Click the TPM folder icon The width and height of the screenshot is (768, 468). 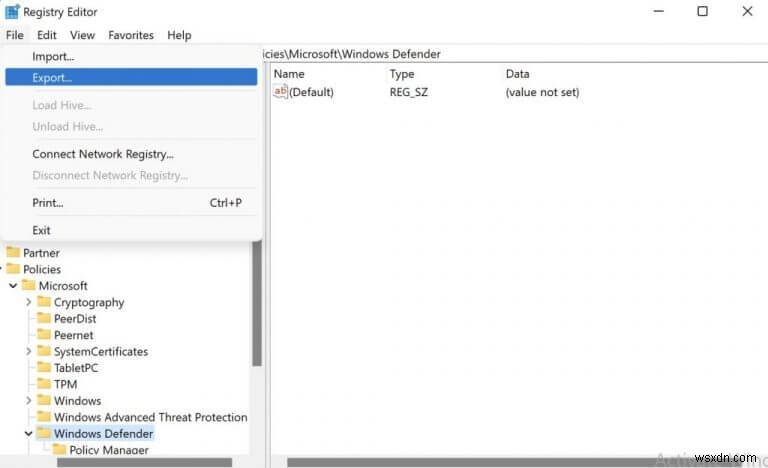tap(44, 384)
